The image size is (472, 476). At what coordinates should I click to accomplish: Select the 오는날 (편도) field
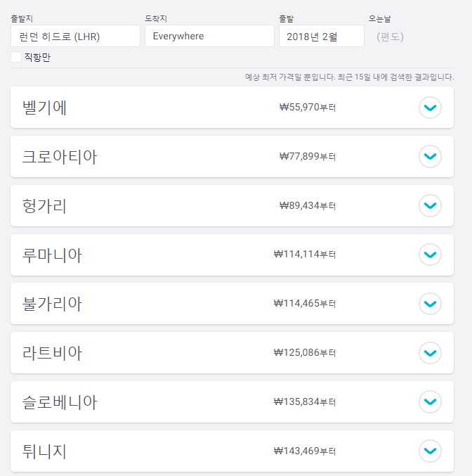(x=391, y=37)
